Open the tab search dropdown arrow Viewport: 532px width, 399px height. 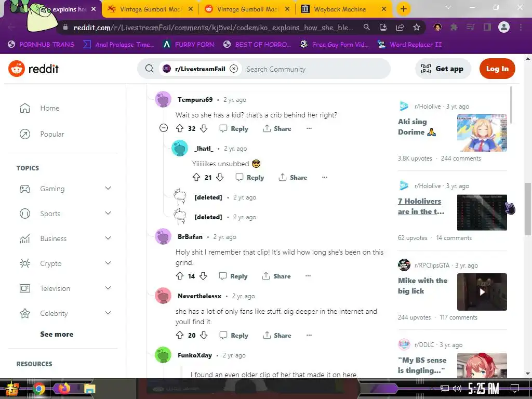(x=448, y=7)
